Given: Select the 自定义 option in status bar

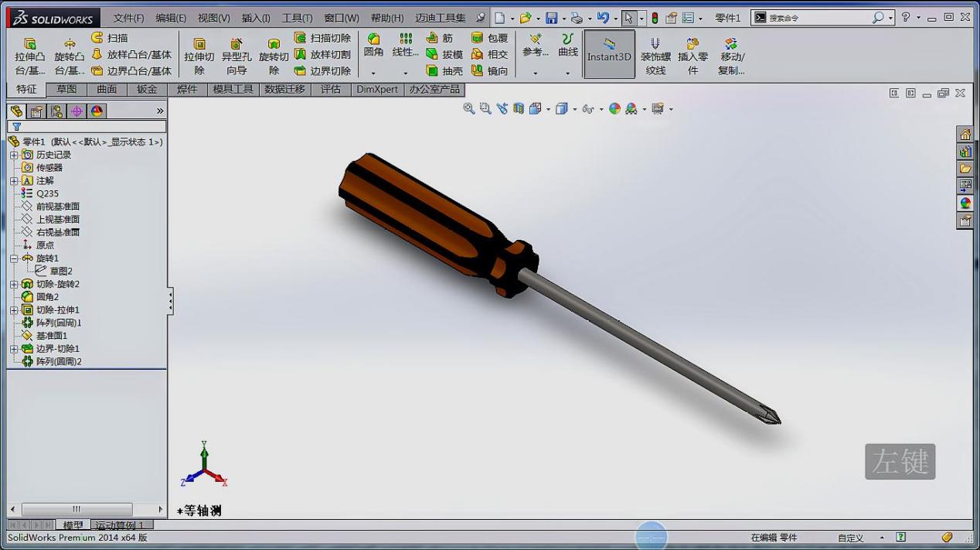Looking at the screenshot, I should [x=850, y=537].
